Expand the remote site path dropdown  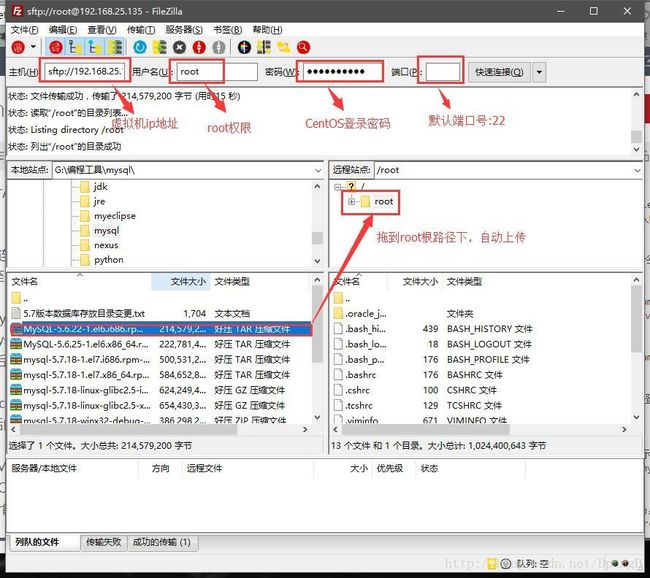point(637,170)
